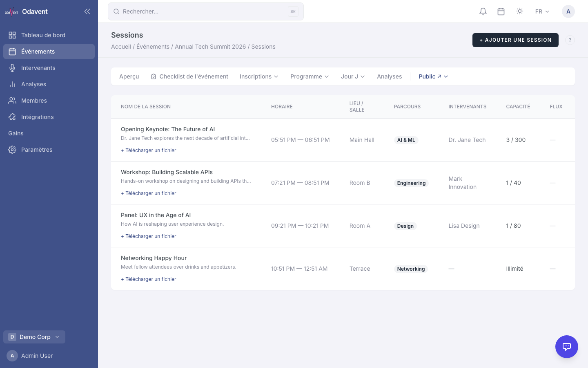Viewport: 588px width, 368px height.
Task: Toggle light/dark theme sun icon
Action: tap(520, 11)
